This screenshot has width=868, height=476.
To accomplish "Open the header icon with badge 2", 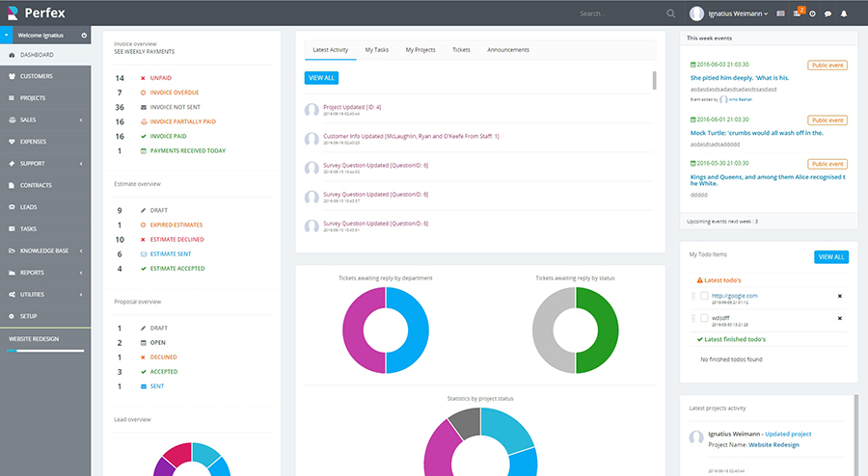I will pyautogui.click(x=796, y=13).
